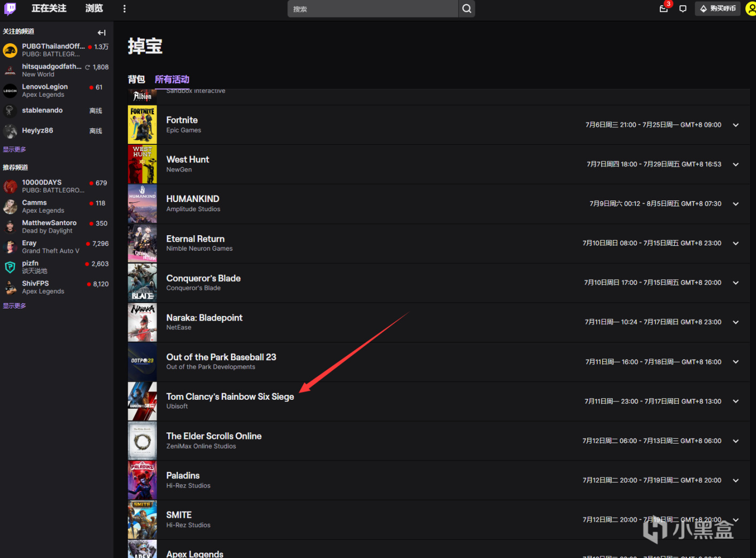
Task: Open PUBGThailandOfficial channel avatar
Action: click(x=10, y=50)
